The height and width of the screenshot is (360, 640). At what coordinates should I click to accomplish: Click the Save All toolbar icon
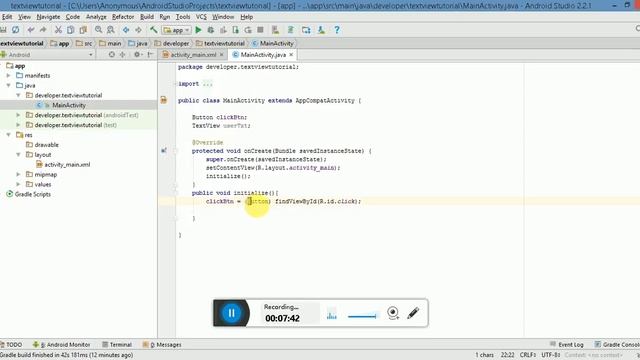tap(3, 30)
